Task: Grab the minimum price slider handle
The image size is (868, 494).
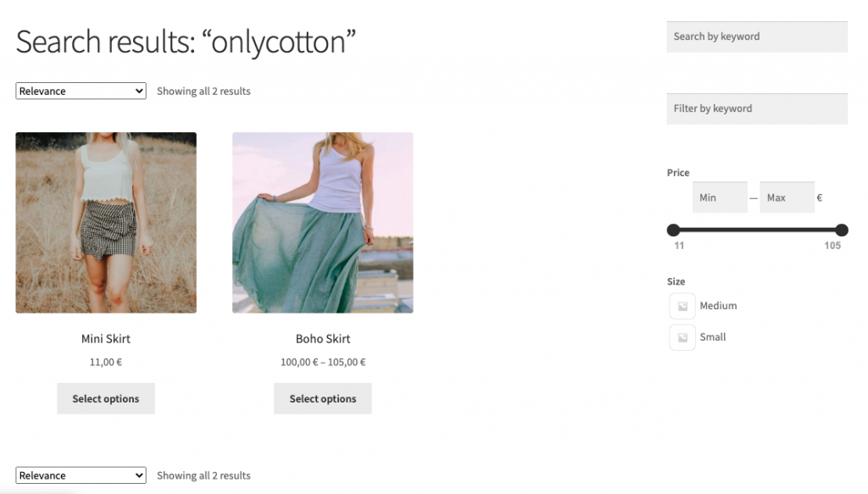Action: pyautogui.click(x=673, y=230)
